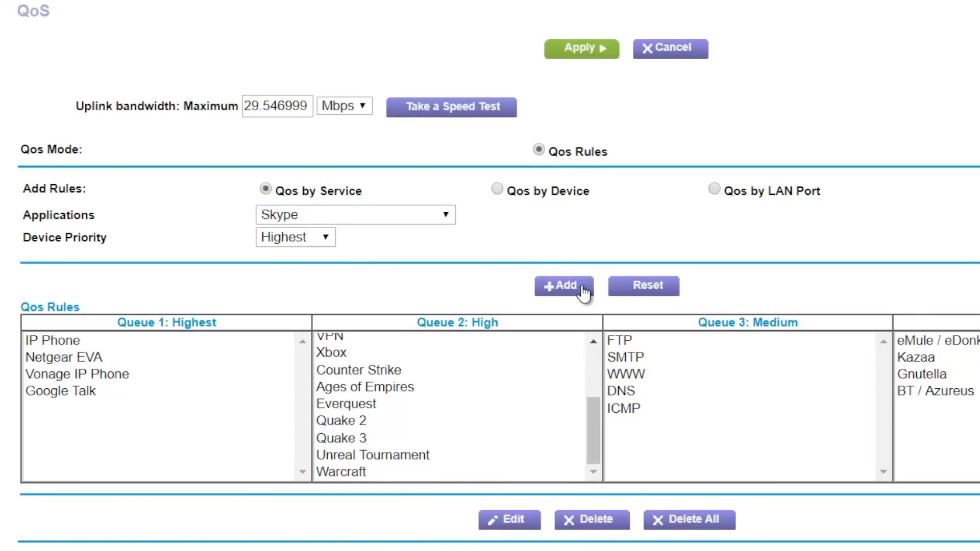Choose the Qos by LAN Port option
Image resolution: width=980 pixels, height=551 pixels.
click(x=714, y=189)
